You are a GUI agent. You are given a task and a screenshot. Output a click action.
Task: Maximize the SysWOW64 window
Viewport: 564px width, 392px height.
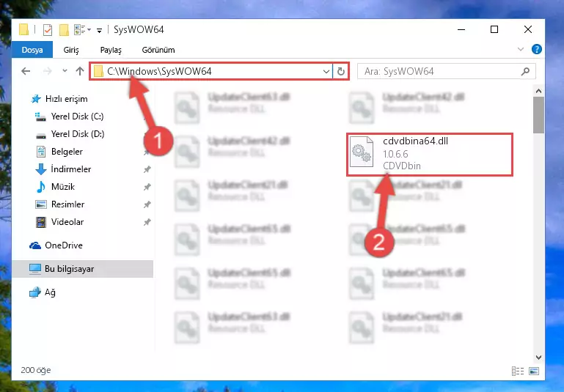coord(494,29)
